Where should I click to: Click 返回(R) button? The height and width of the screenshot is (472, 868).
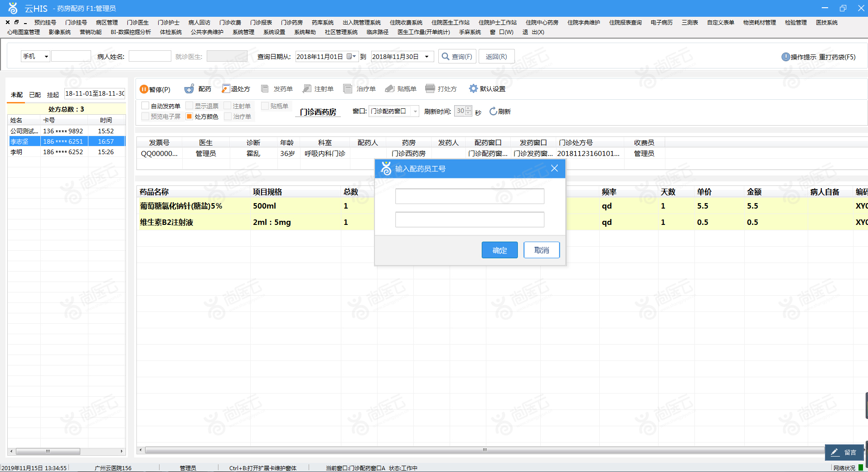496,56
